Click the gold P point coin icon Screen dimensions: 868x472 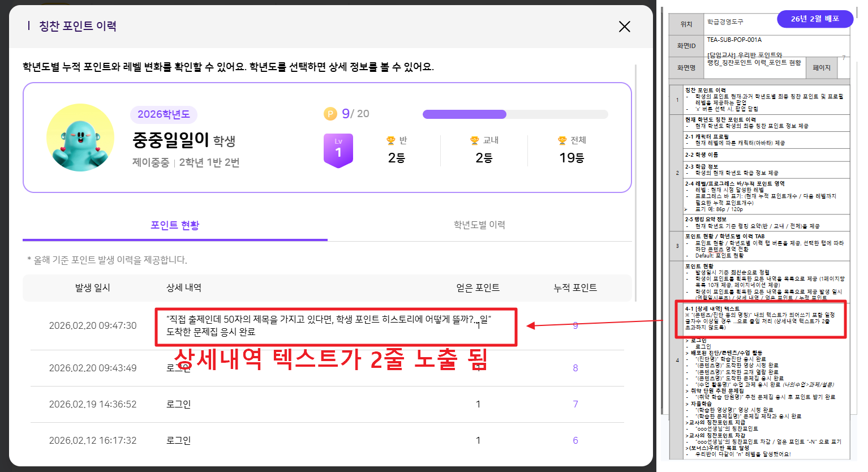[330, 114]
